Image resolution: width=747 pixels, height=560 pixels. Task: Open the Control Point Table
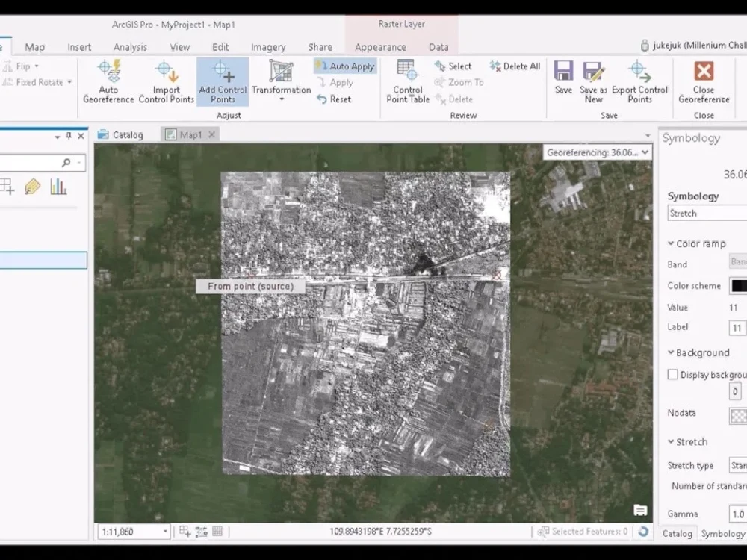pos(406,82)
